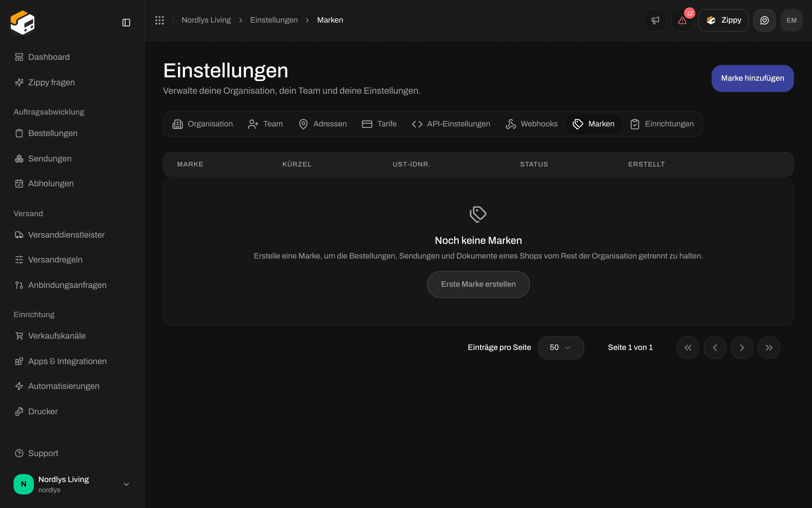This screenshot has height=508, width=812.
Task: Go to next page arrow button
Action: tap(742, 348)
